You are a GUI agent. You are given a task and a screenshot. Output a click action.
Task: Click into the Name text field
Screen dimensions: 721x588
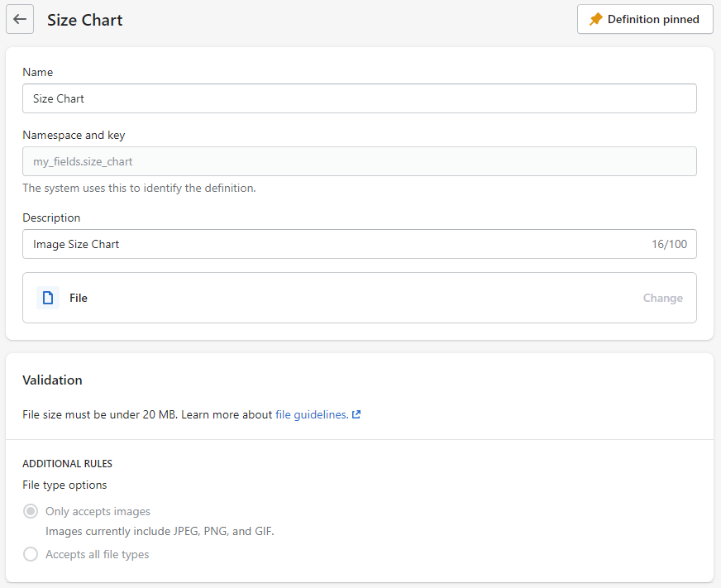tap(359, 98)
